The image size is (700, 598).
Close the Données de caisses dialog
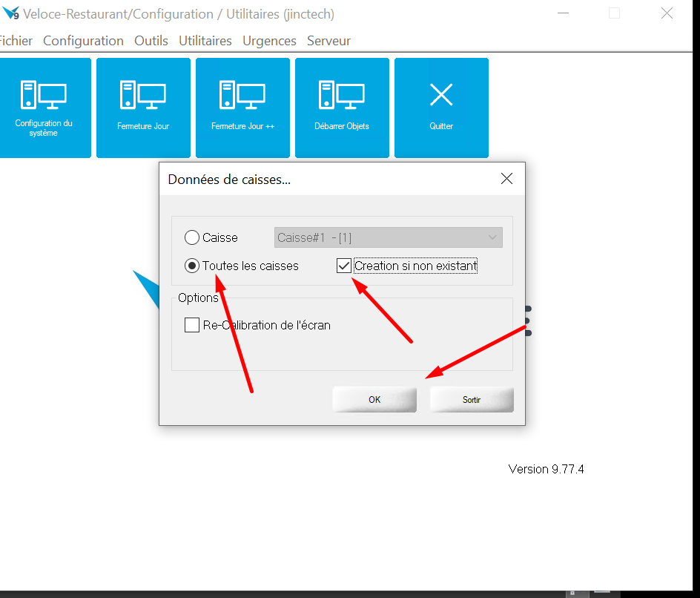[x=506, y=179]
